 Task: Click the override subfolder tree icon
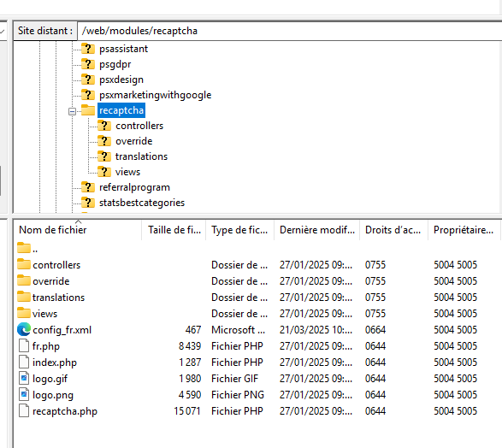tap(104, 141)
